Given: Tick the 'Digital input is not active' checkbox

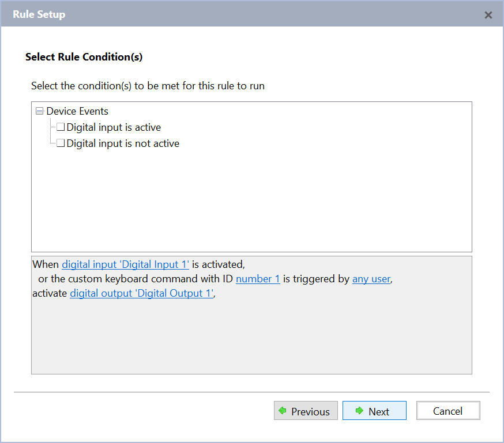Looking at the screenshot, I should tap(61, 143).
